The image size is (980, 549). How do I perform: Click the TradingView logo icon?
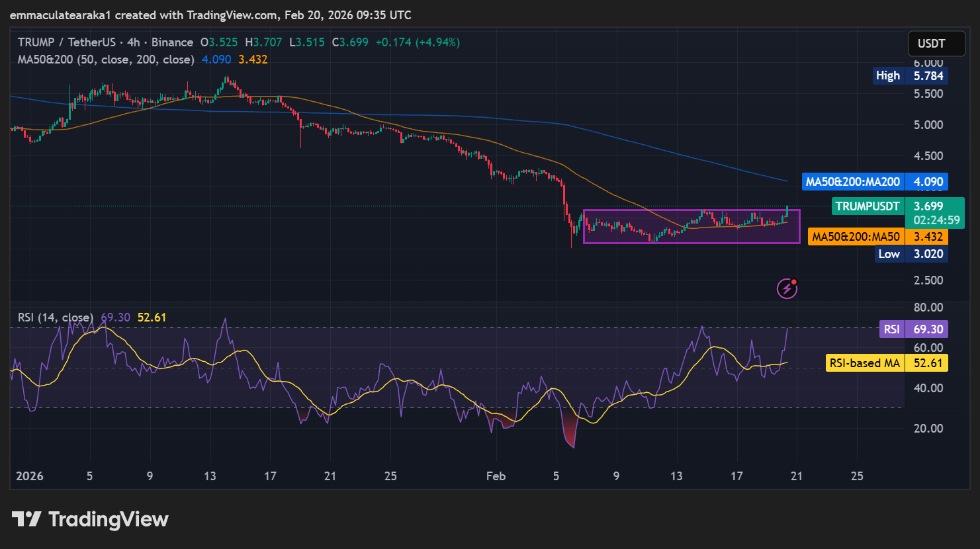[26, 519]
